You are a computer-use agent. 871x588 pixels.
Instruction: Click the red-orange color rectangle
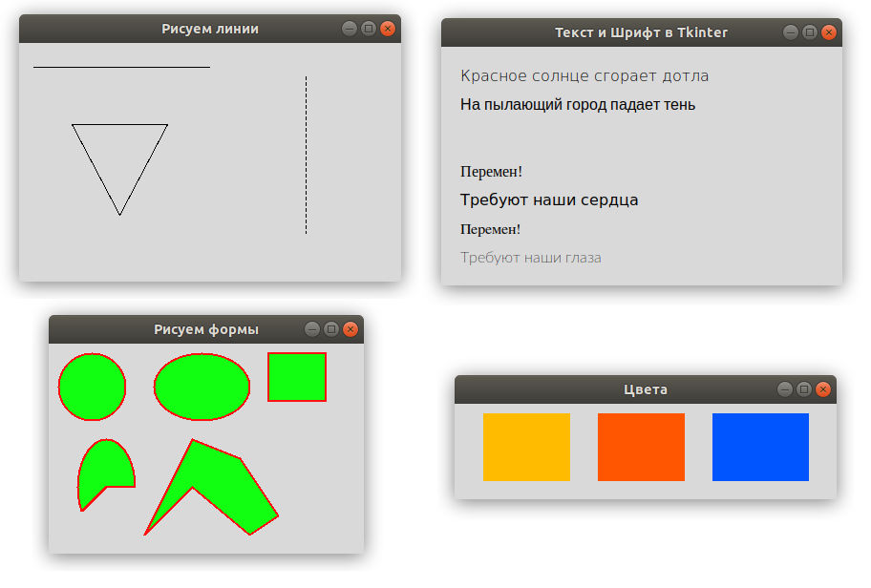tap(641, 447)
